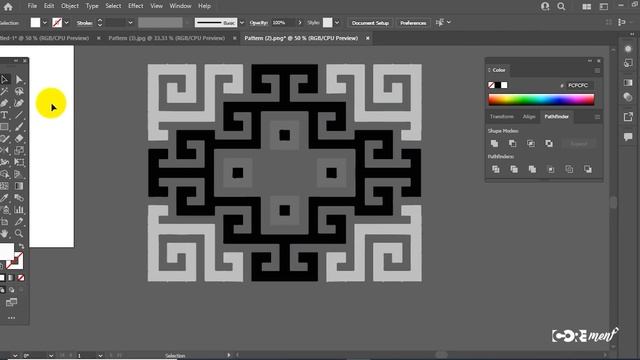Select the Gradient tool
Screen dimensions: 640x360
pyautogui.click(x=19, y=186)
